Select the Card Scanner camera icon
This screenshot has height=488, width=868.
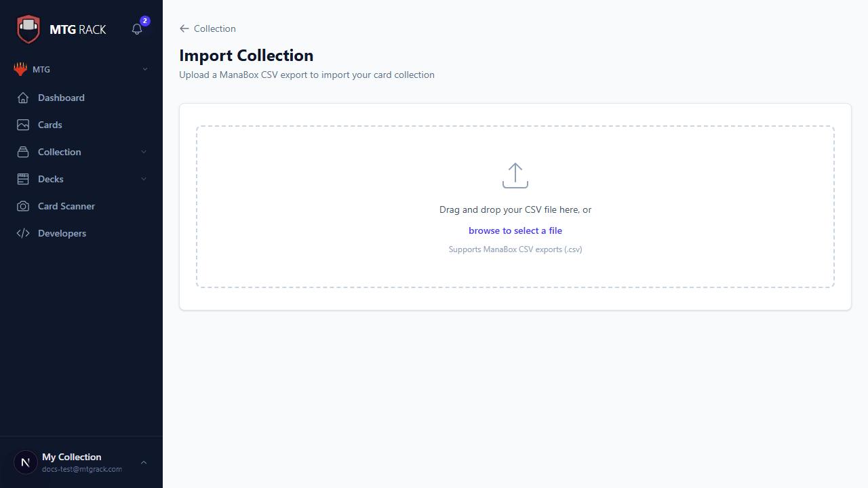[22, 206]
